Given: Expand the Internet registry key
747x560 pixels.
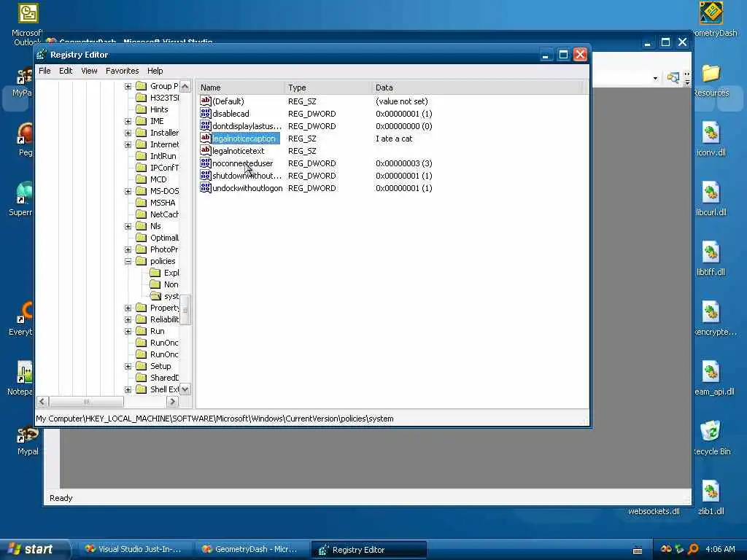Looking at the screenshot, I should tap(128, 145).
